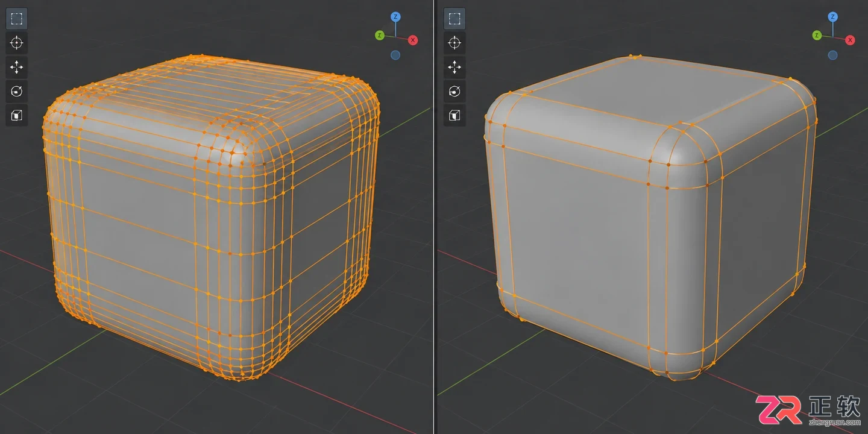The width and height of the screenshot is (868, 434).
Task: Click the green Y axis in left viewport gizmo
Action: coord(380,36)
